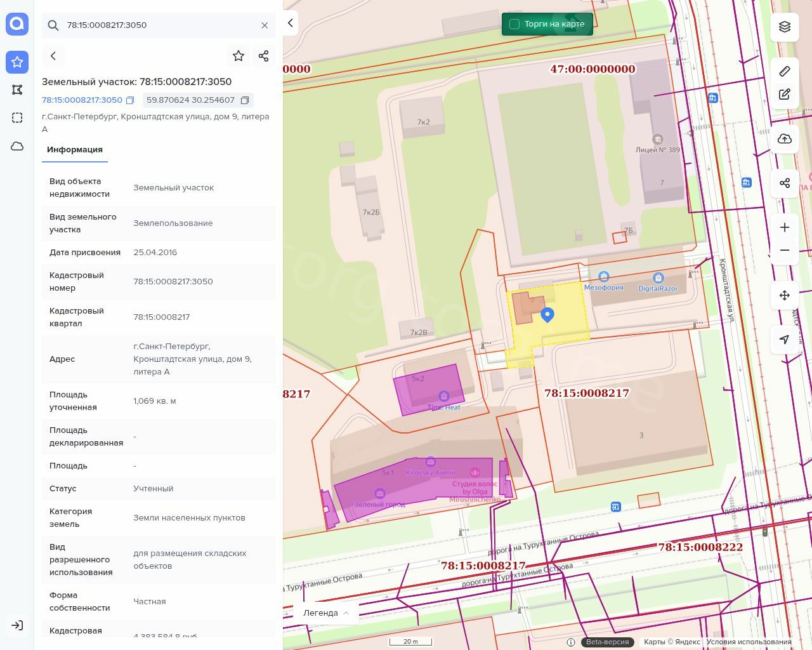
Task: Open login from sidebar bottom icon
Action: 17,625
